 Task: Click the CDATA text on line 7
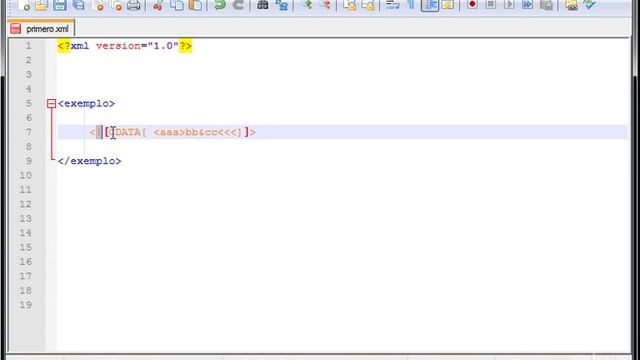172,132
